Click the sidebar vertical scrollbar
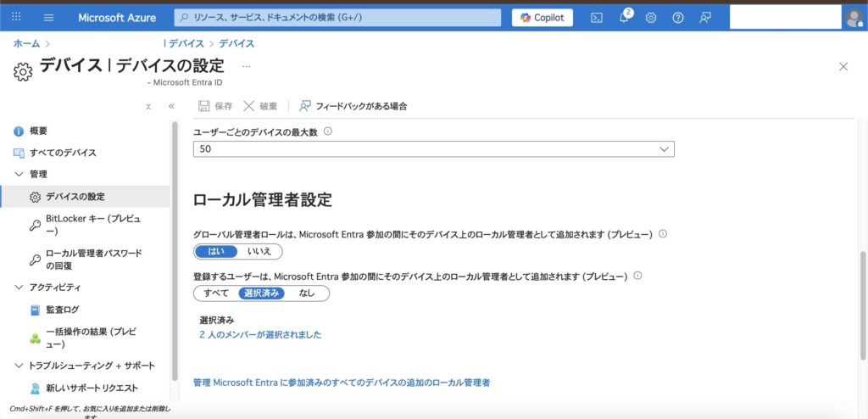Screen dimensions: 868x419 pyautogui.click(x=175, y=252)
